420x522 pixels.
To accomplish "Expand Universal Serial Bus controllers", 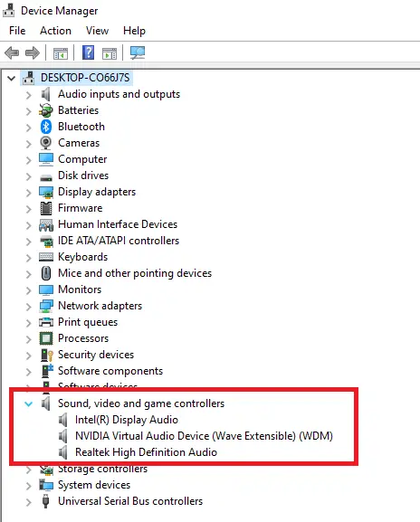I will [29, 502].
